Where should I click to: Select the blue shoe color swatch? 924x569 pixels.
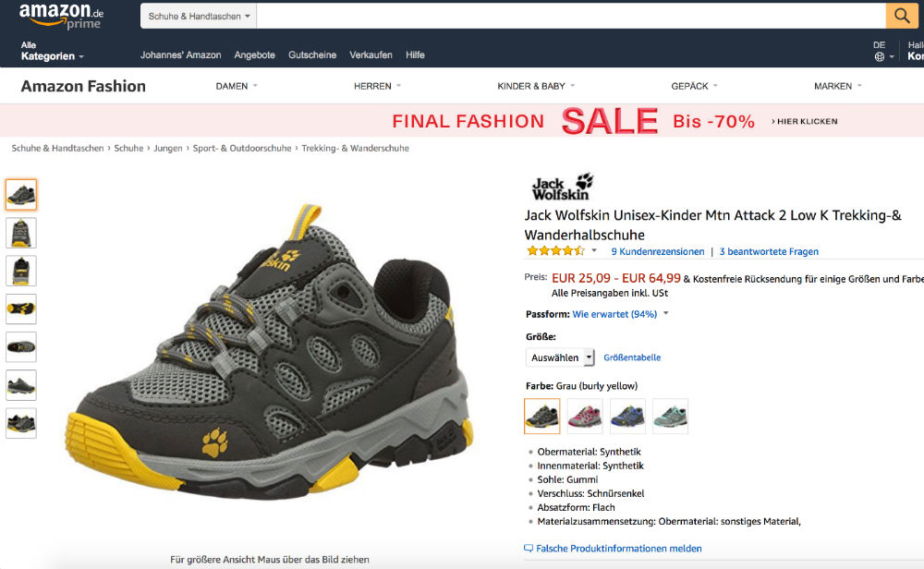point(627,416)
